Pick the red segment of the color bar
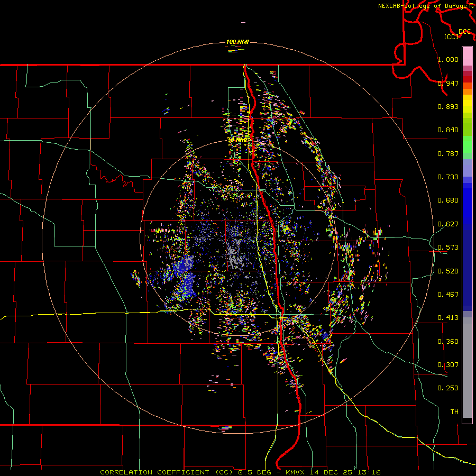This screenshot has height=476, width=476. coord(467,79)
